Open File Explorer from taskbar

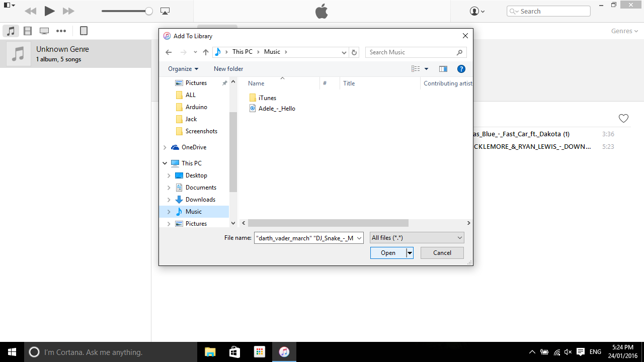coord(210,352)
